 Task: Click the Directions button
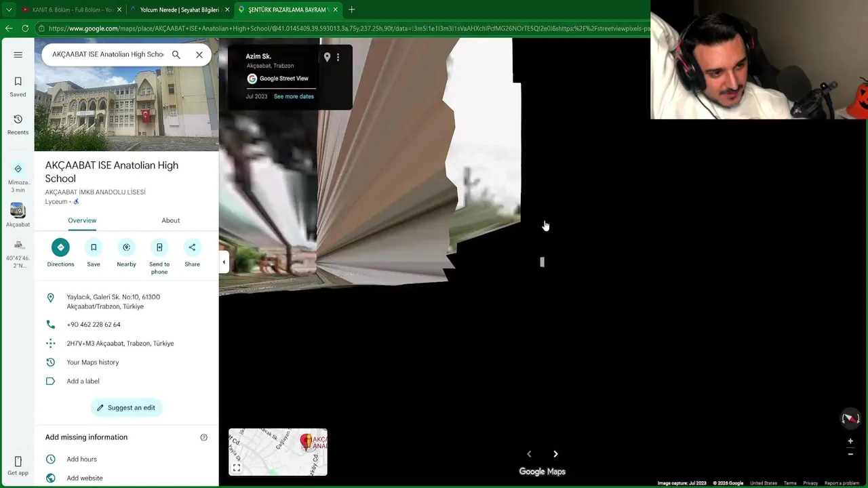pyautogui.click(x=60, y=253)
